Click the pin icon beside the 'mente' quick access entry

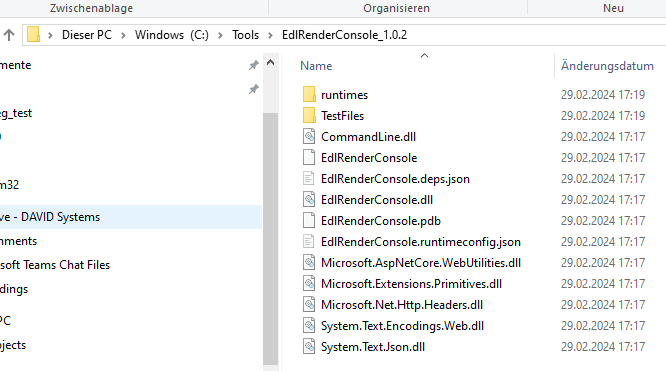pyautogui.click(x=254, y=65)
